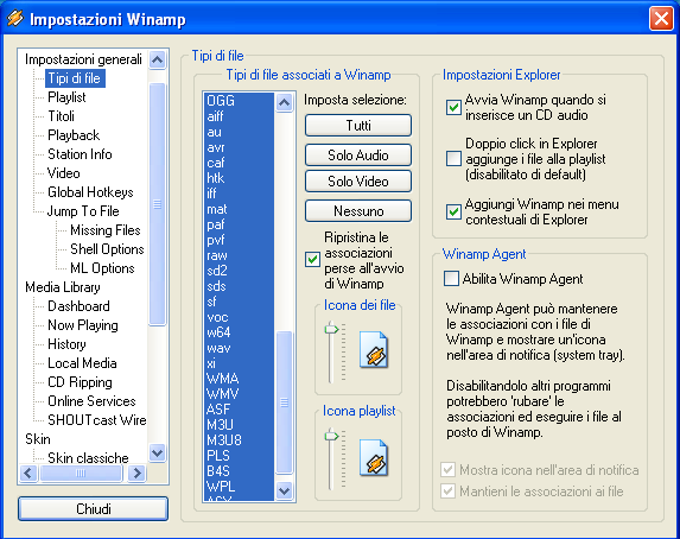680x539 pixels.
Task: Select 'Impostazioni generali' in the tree
Action: tap(83, 59)
